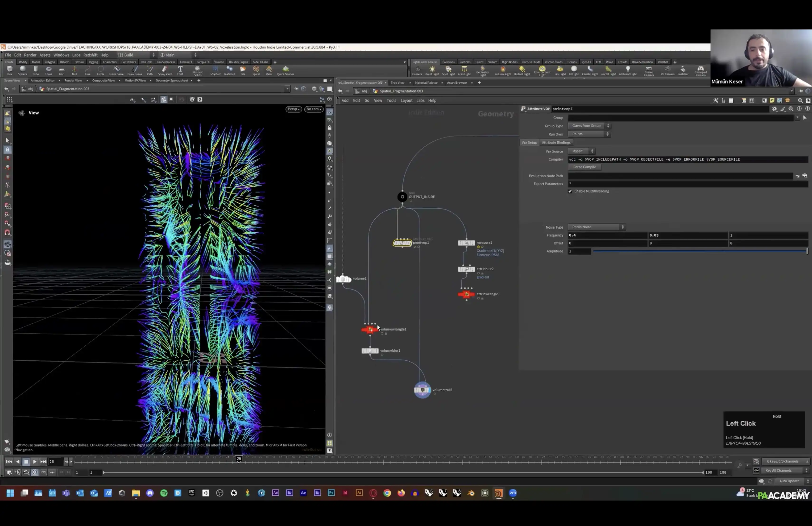This screenshot has width=812, height=526.
Task: Jump to the first frame
Action: point(9,461)
